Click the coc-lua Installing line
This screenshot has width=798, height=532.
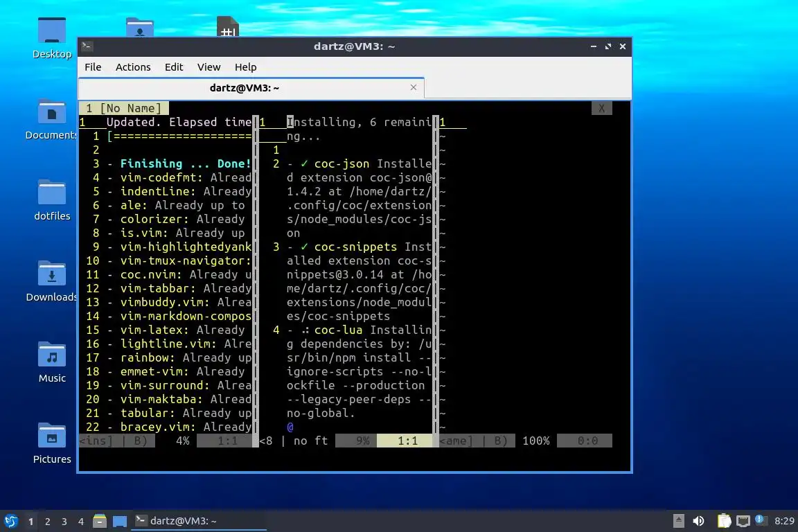pyautogui.click(x=359, y=330)
